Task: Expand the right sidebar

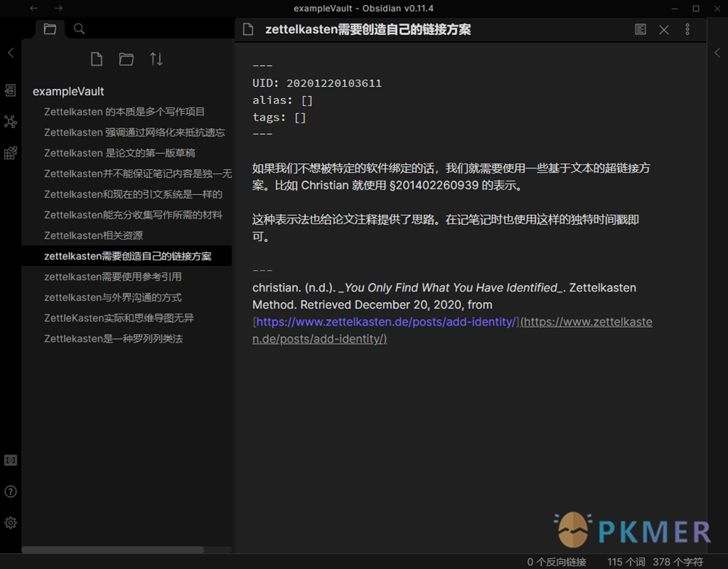Action: click(x=717, y=52)
